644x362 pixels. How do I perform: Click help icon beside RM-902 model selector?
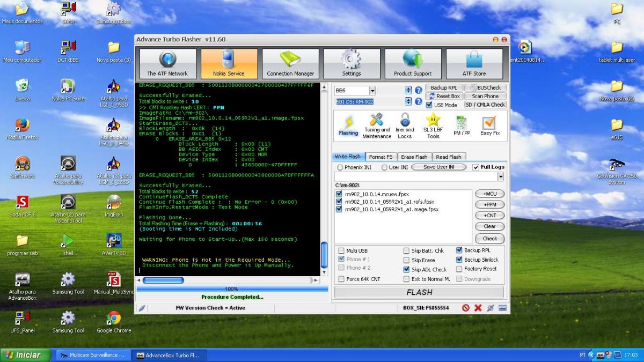419,101
